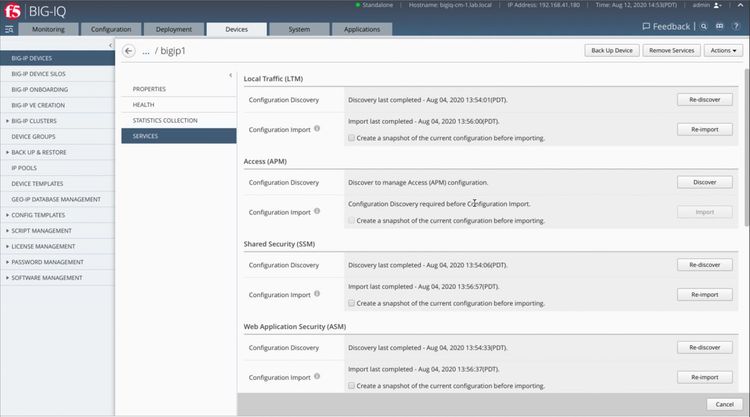Open the book icon beside the search icon
750x417 pixels.
click(x=719, y=27)
